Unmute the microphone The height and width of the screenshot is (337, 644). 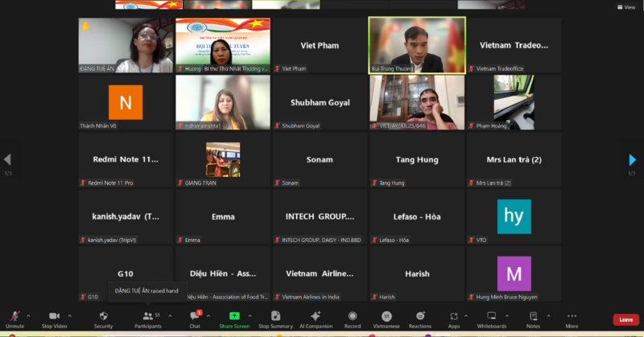tap(14, 316)
